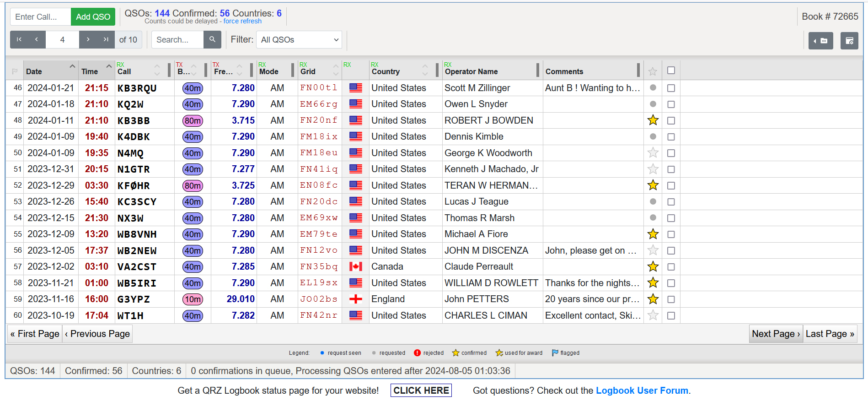Open the Logbook User Forum link
Image resolution: width=868 pixels, height=407 pixels.
pyautogui.click(x=642, y=391)
